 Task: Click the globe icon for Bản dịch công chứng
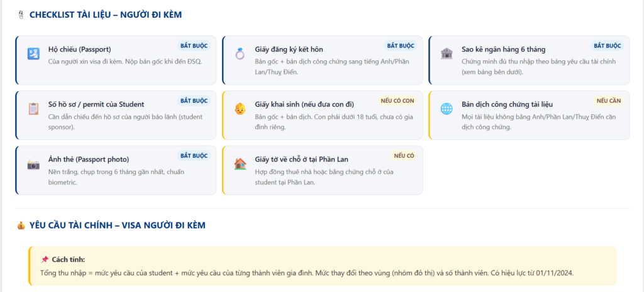[x=447, y=109]
